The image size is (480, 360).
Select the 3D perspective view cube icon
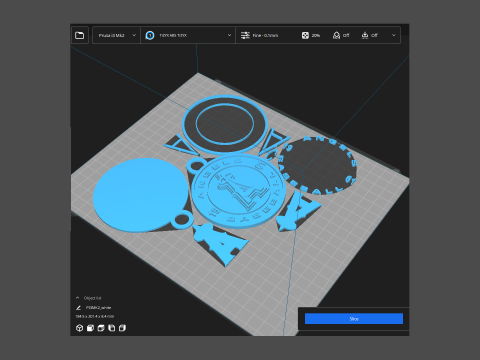[x=79, y=328]
